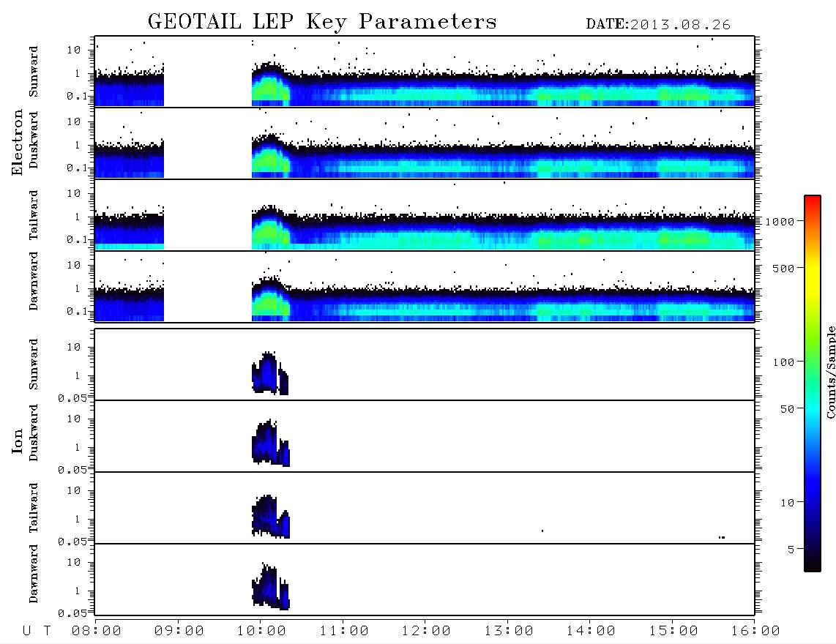
Task: Click the Counts/Sample colorbar label
Action: (x=831, y=372)
